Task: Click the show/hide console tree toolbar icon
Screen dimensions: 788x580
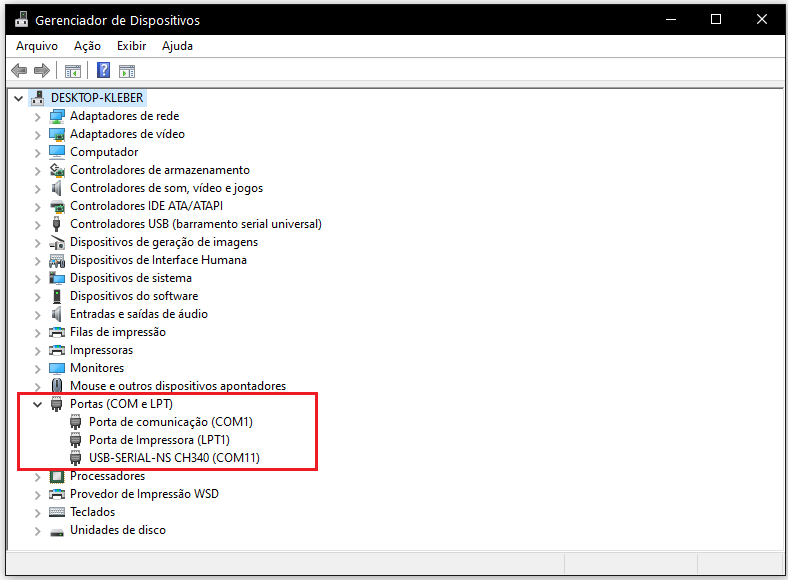Action: [73, 71]
